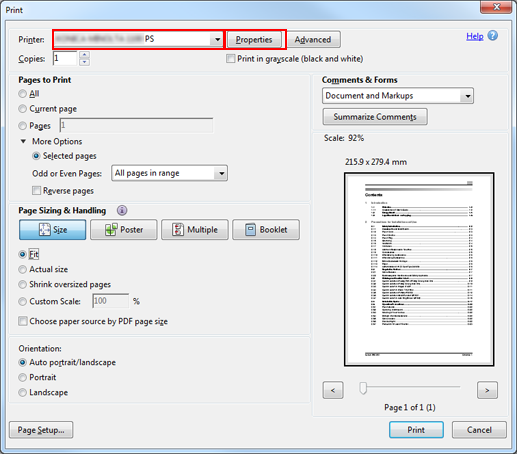Open Comments & Forms dropdown
This screenshot has width=517, height=454.
point(398,96)
